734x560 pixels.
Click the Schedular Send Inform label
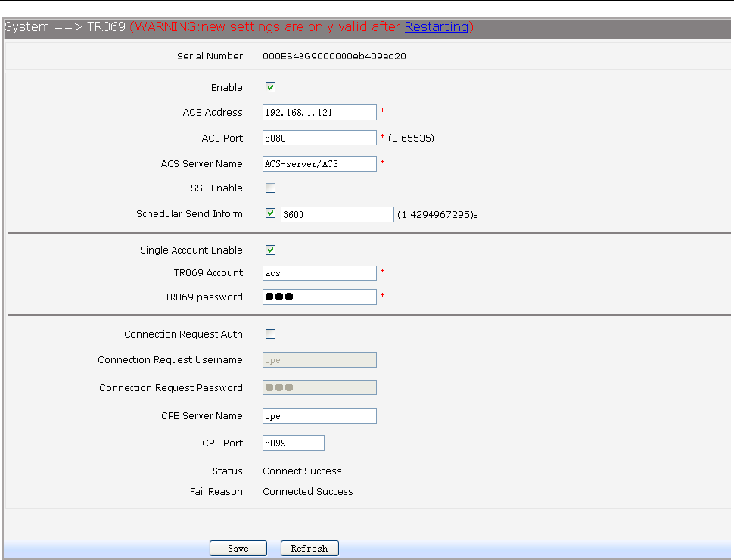pyautogui.click(x=189, y=214)
